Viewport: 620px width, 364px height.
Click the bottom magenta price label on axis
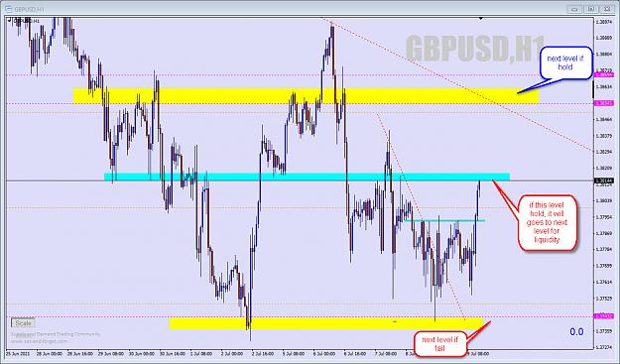(604, 316)
